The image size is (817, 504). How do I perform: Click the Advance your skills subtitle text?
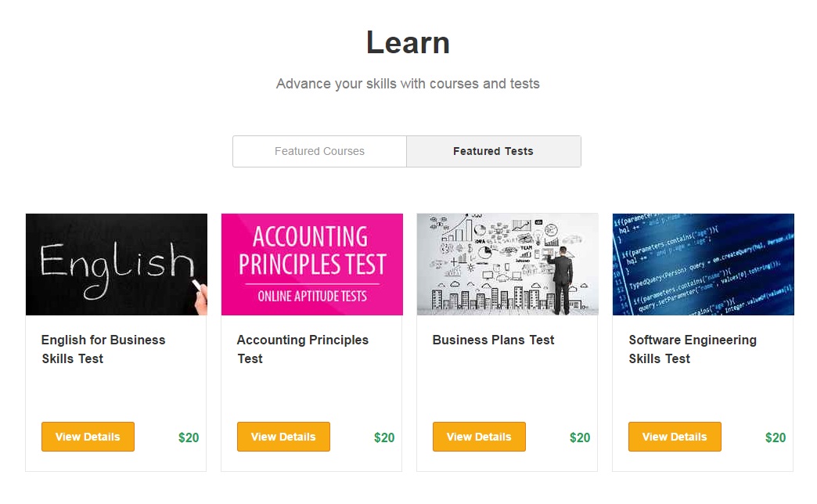pos(407,83)
